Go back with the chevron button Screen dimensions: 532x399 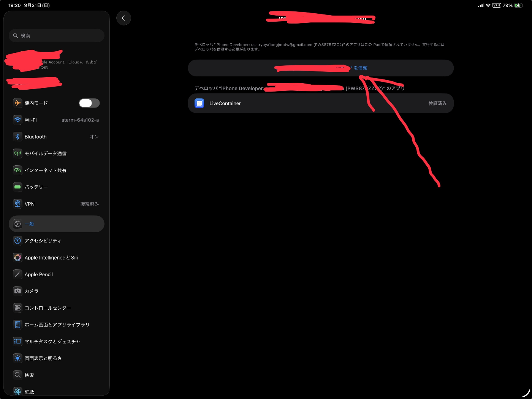point(123,18)
